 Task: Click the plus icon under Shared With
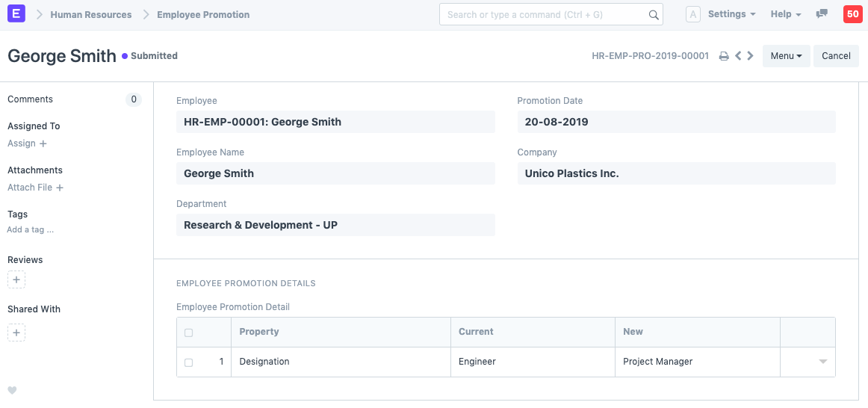tap(16, 333)
